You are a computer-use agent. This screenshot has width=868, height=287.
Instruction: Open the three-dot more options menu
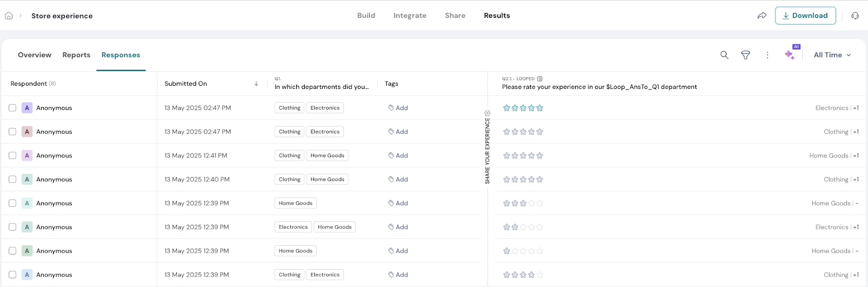[767, 55]
